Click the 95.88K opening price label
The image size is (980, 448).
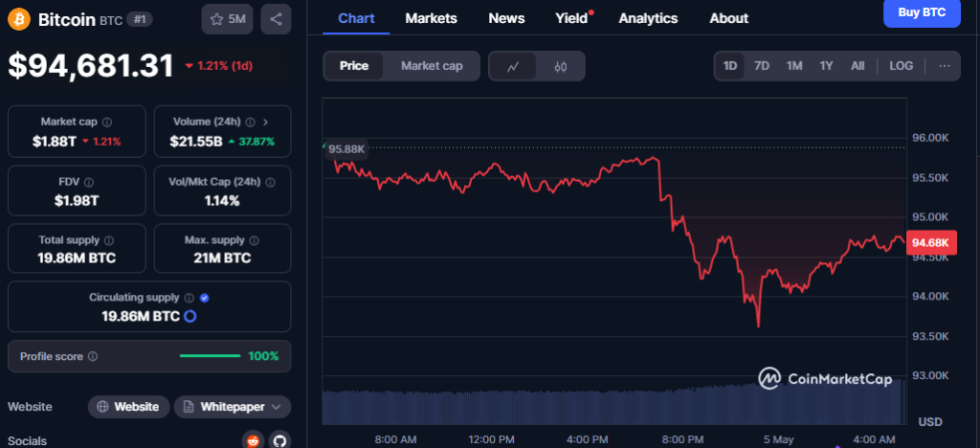tap(346, 149)
